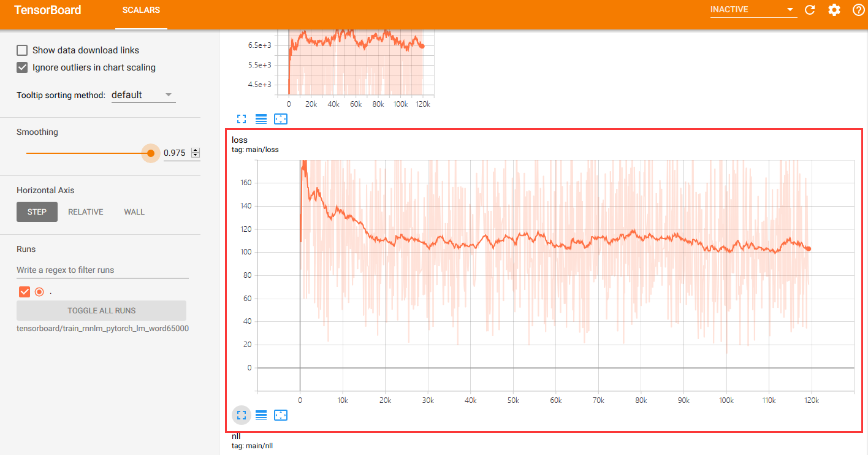Open the INACTIVE dashboard dropdown
The width and height of the screenshot is (868, 455).
tap(753, 9)
